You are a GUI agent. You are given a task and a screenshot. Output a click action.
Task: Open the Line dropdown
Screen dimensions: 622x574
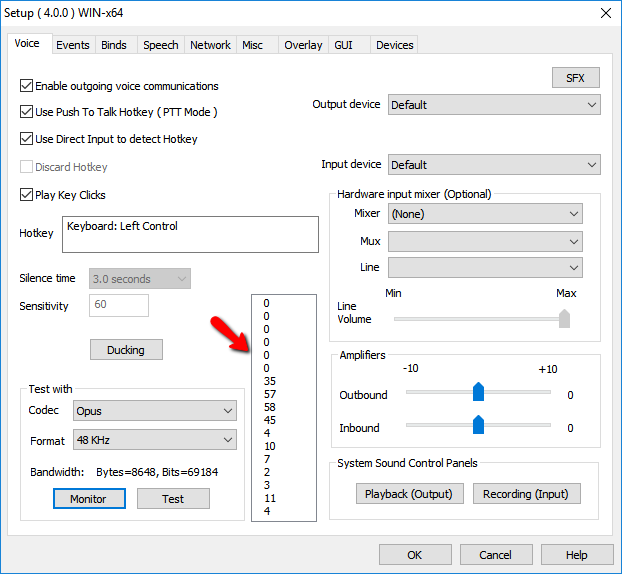tap(485, 267)
